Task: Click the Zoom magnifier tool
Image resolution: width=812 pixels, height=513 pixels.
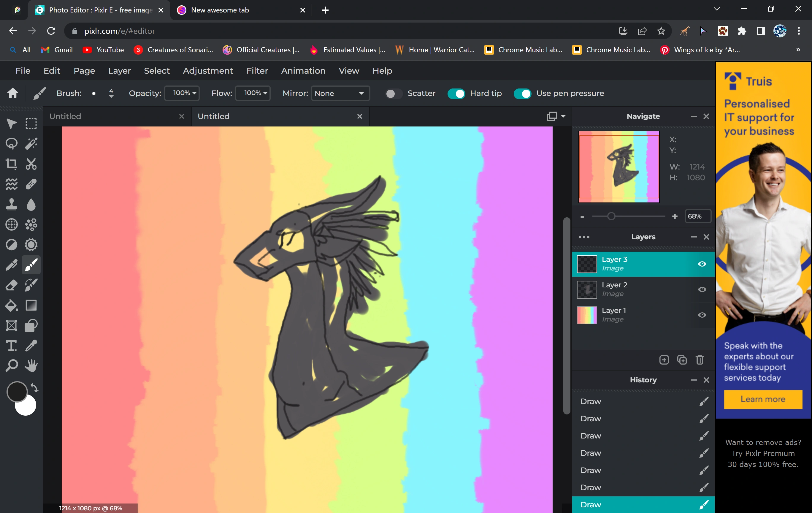Action: [12, 366]
